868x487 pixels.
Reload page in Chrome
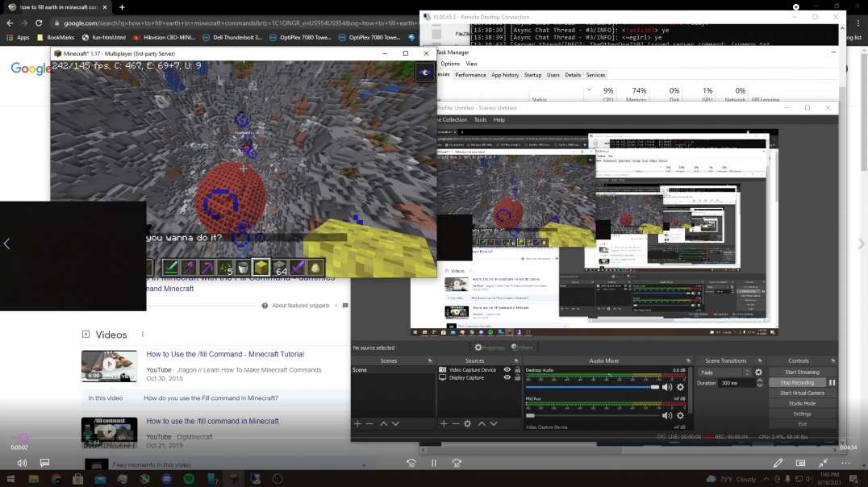39,23
